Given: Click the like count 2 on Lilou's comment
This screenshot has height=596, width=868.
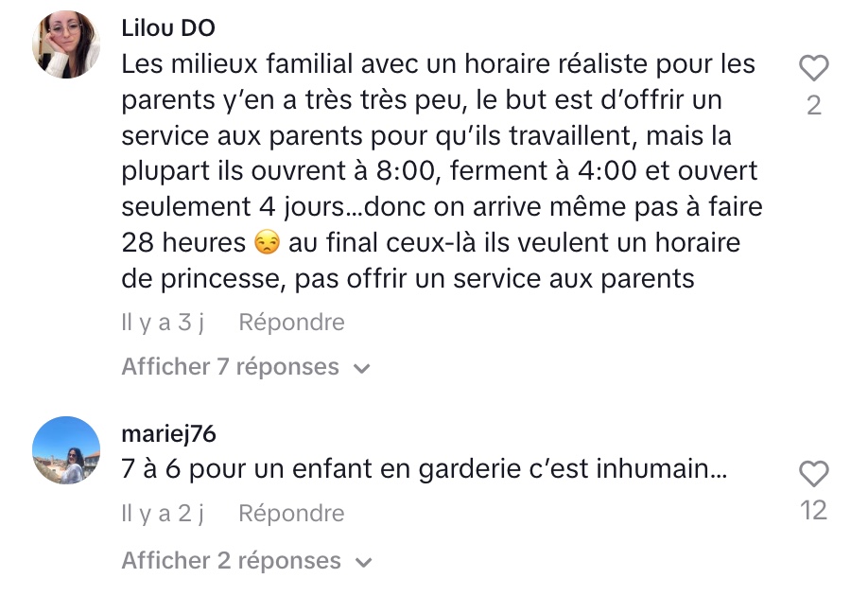Looking at the screenshot, I should pyautogui.click(x=814, y=105).
